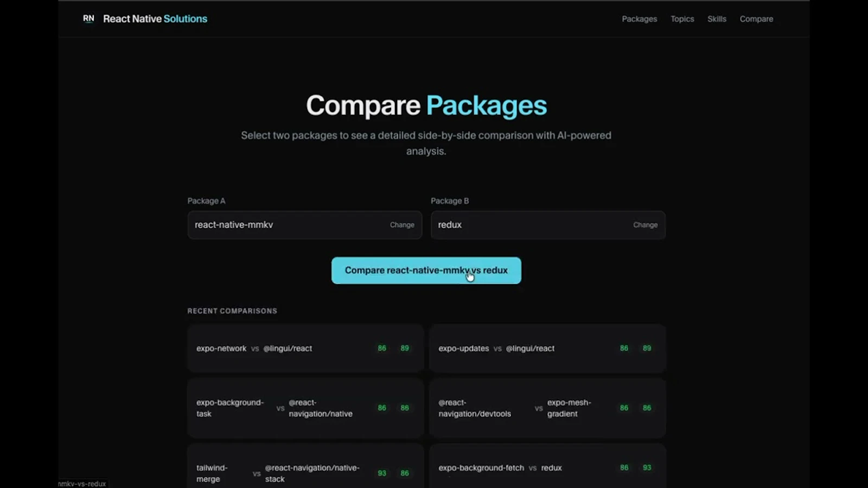Click the score badge 93 on tailwind-merge row
The width and height of the screenshot is (868, 488).
point(382,473)
